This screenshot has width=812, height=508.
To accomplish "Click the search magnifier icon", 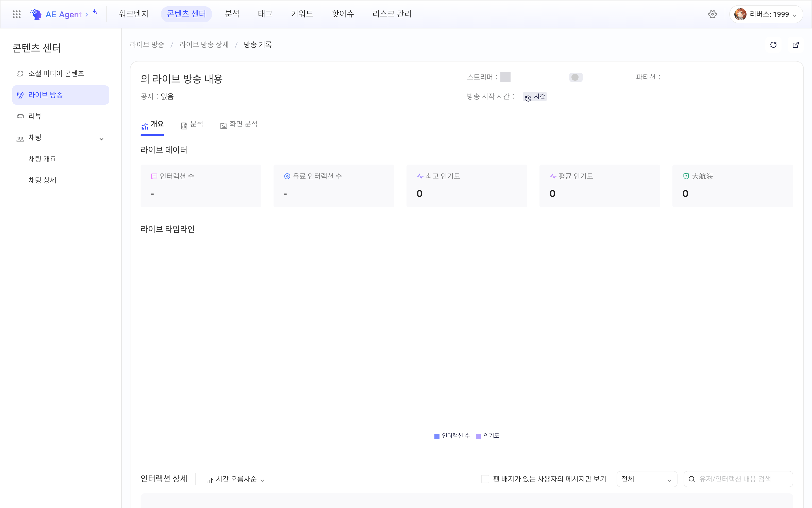I will tap(691, 479).
